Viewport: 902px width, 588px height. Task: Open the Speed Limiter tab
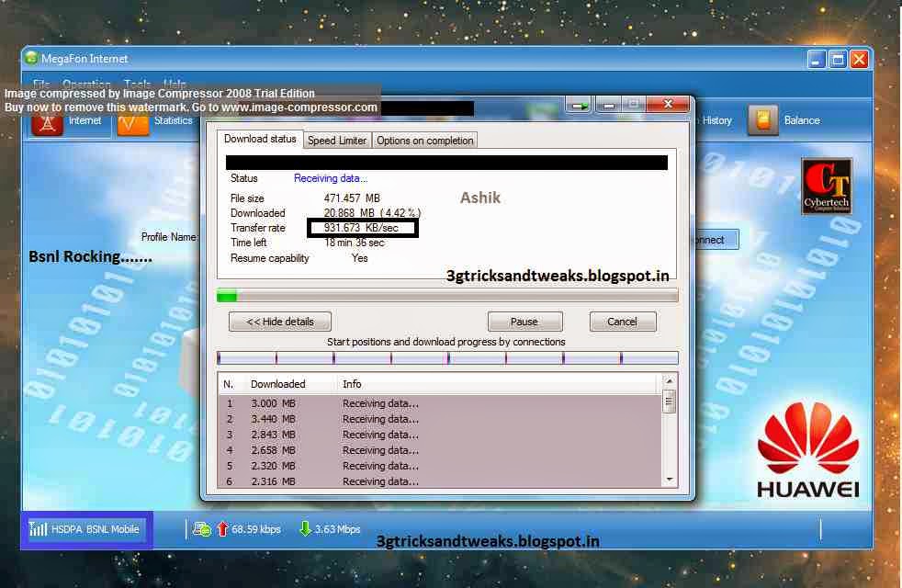(x=336, y=141)
